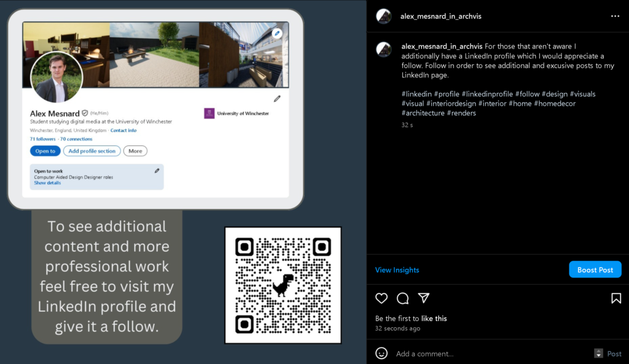This screenshot has height=364, width=629.
Task: Click the University of Winchester logo
Action: point(209,114)
